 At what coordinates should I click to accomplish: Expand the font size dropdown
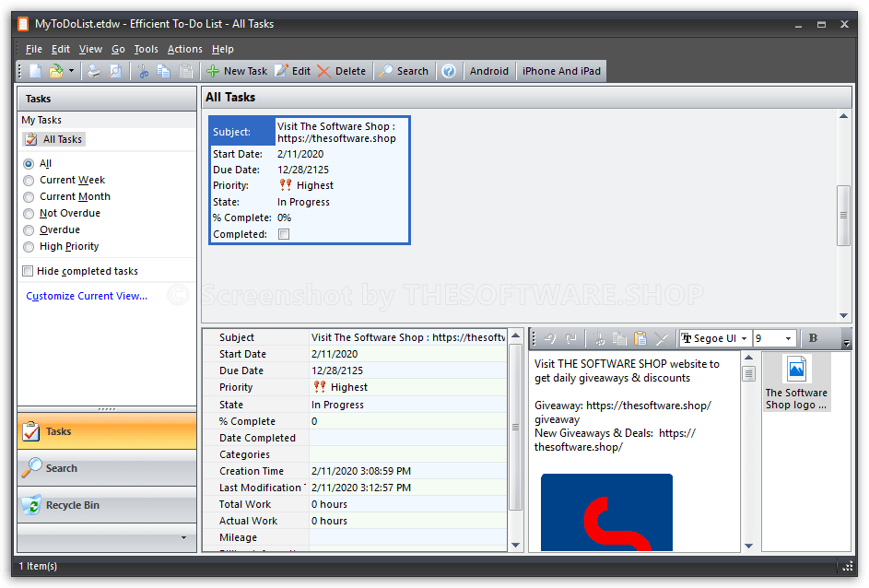787,338
